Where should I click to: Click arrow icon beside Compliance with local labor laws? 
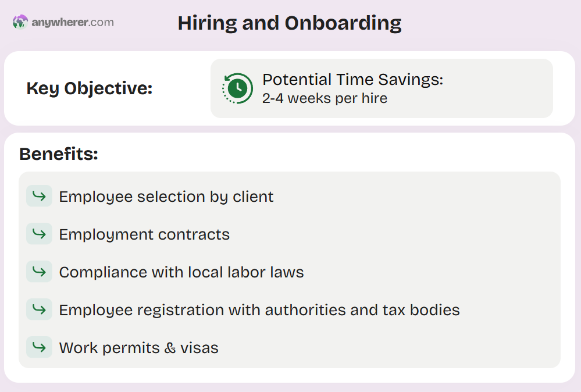pyautogui.click(x=40, y=271)
